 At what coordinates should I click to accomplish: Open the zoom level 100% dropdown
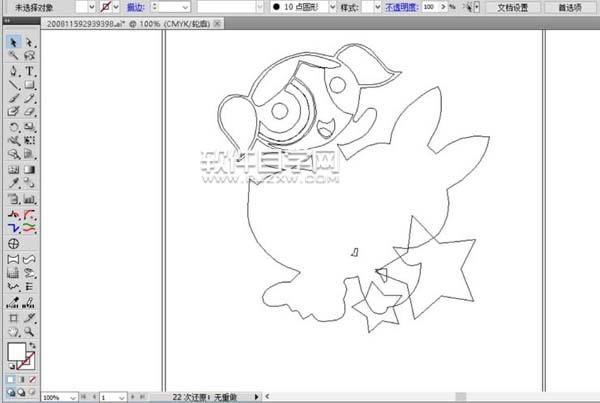(73, 398)
